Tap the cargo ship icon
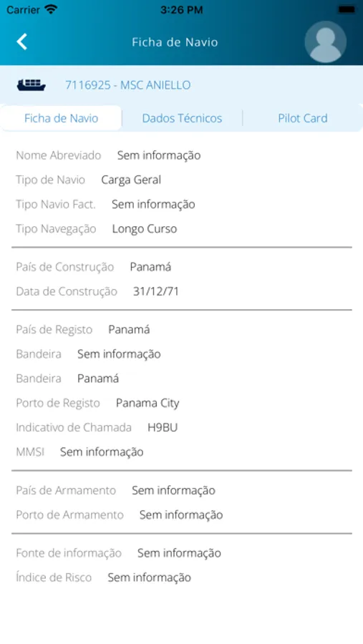 [32, 85]
